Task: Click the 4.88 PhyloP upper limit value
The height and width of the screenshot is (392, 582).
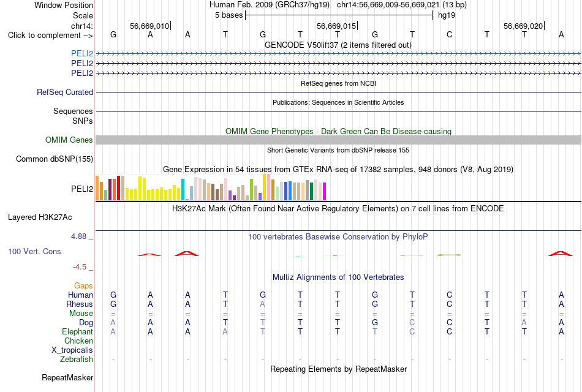Action: pyautogui.click(x=78, y=236)
